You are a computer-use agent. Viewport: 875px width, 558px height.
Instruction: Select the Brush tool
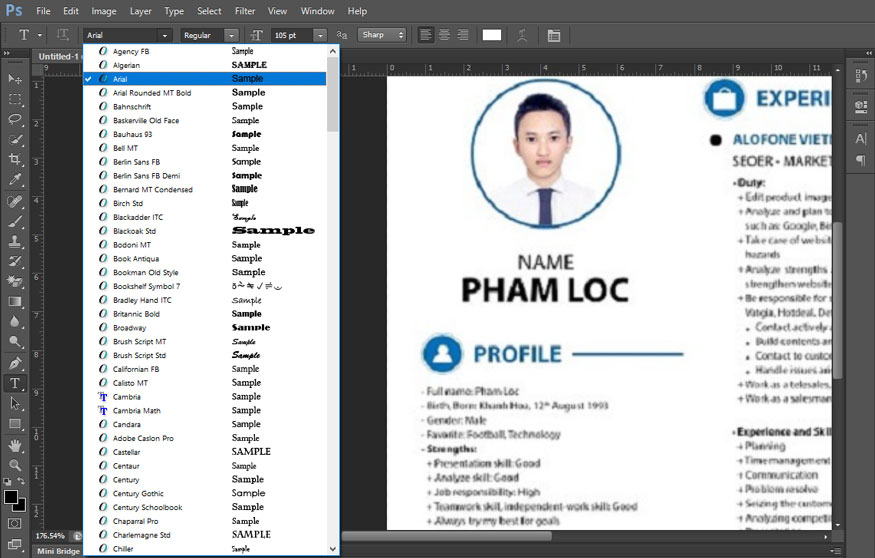(x=15, y=222)
